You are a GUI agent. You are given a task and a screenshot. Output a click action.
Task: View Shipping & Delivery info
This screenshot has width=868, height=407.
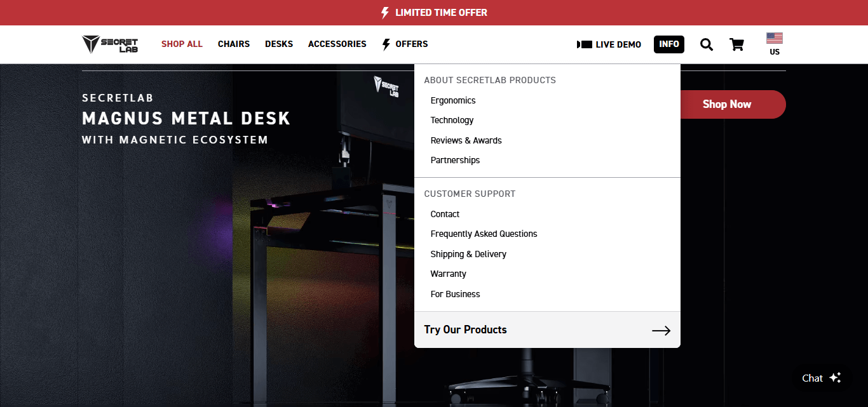(468, 254)
